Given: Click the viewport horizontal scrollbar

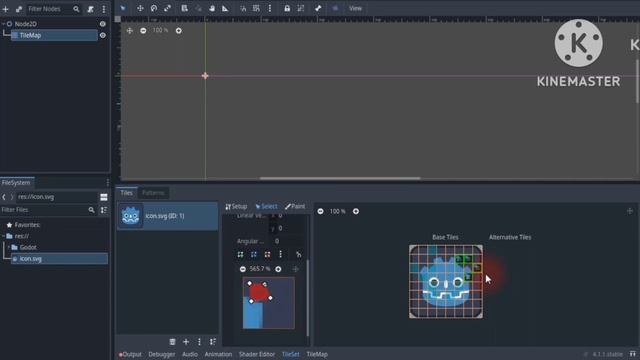Looking at the screenshot, I should click(340, 178).
